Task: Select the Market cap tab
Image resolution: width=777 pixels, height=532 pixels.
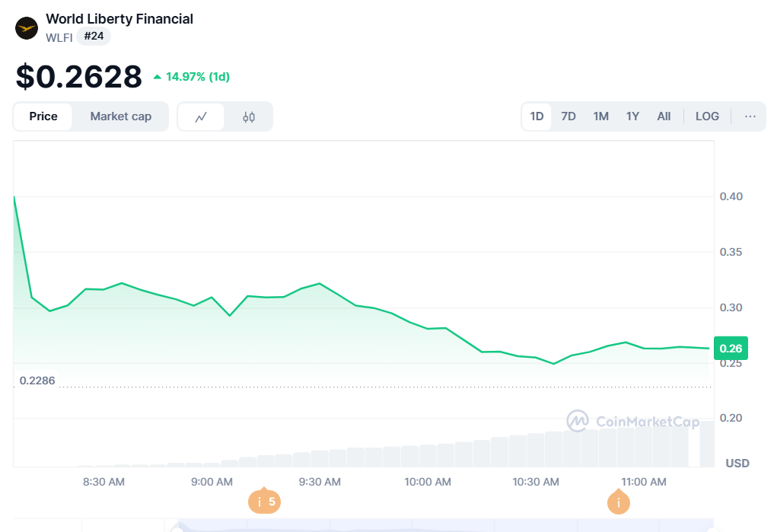Action: click(x=121, y=116)
